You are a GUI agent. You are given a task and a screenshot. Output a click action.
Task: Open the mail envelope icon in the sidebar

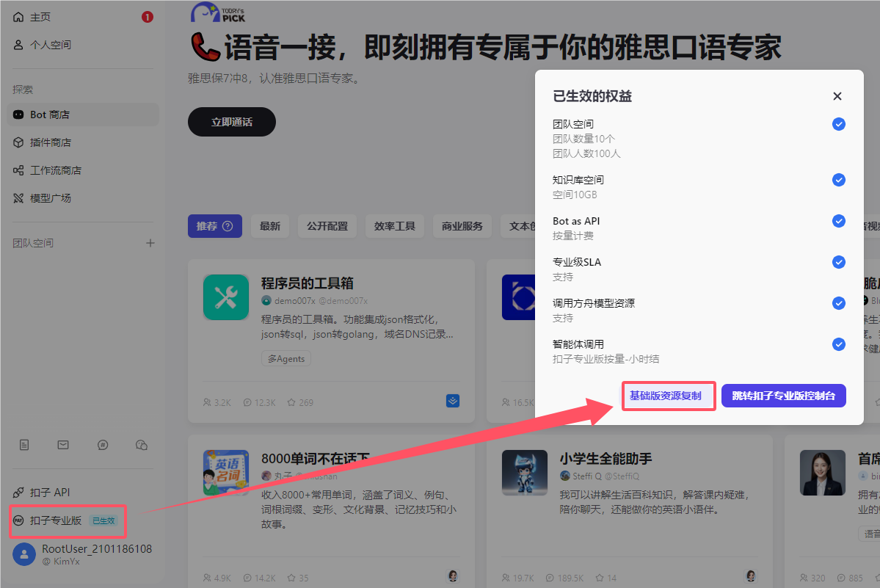[63, 445]
